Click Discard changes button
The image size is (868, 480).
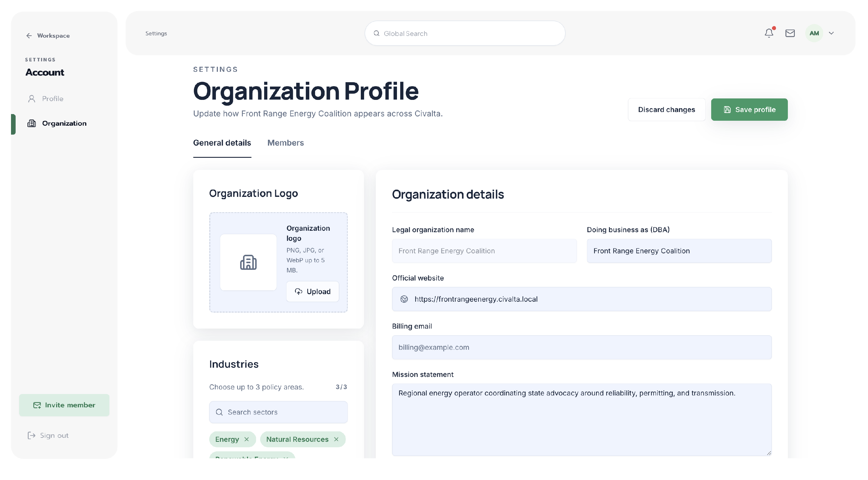pyautogui.click(x=667, y=109)
